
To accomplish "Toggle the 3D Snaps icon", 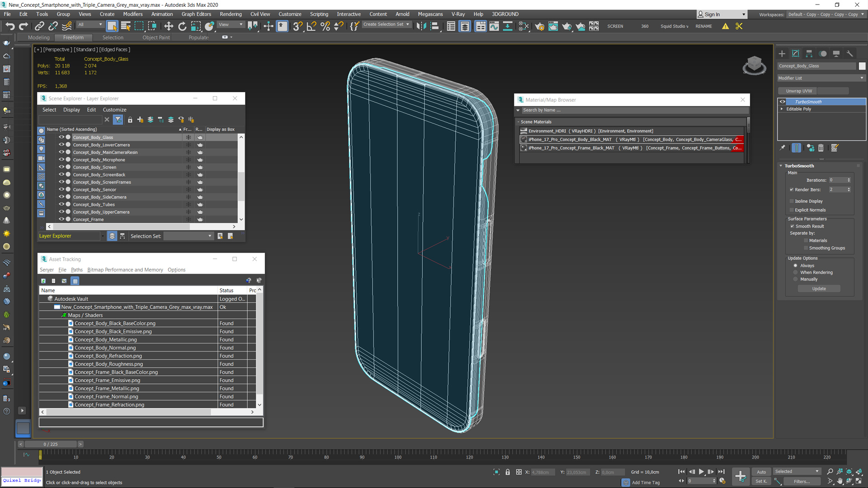I will [297, 26].
